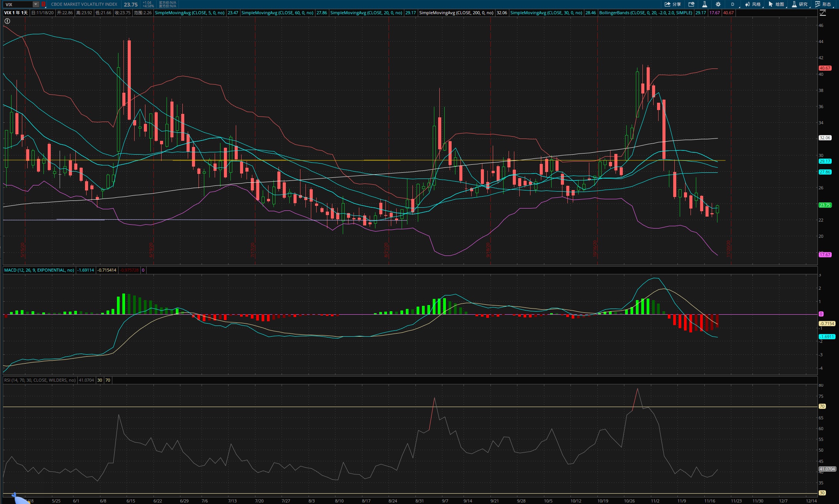Open the quick info panel icon

tap(691, 4)
